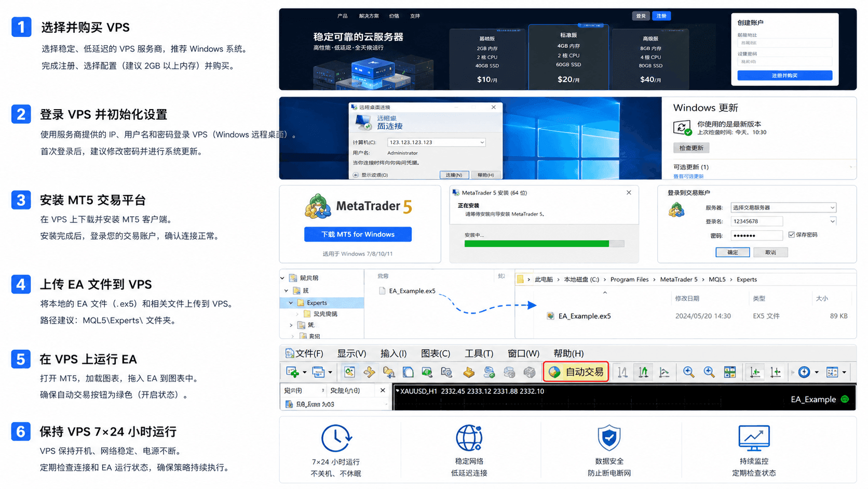Open the 显示(V) menu
This screenshot has height=489, width=868.
351,353
